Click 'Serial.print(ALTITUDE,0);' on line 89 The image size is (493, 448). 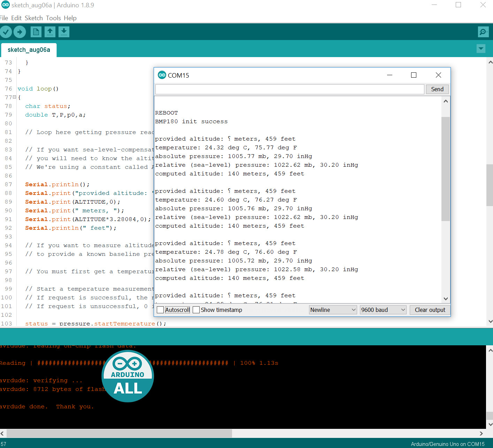click(72, 202)
